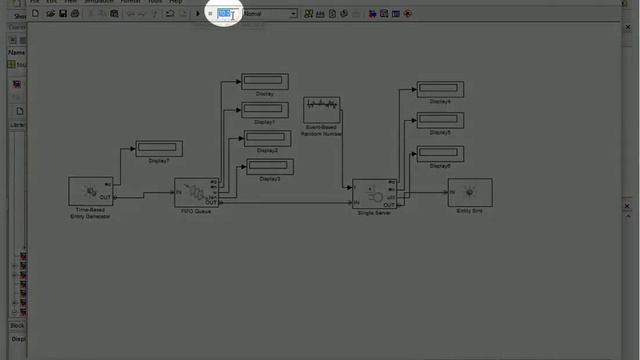Click the Name column header in left panel
Image resolution: width=640 pixels, height=360 pixels.
pos(17,53)
